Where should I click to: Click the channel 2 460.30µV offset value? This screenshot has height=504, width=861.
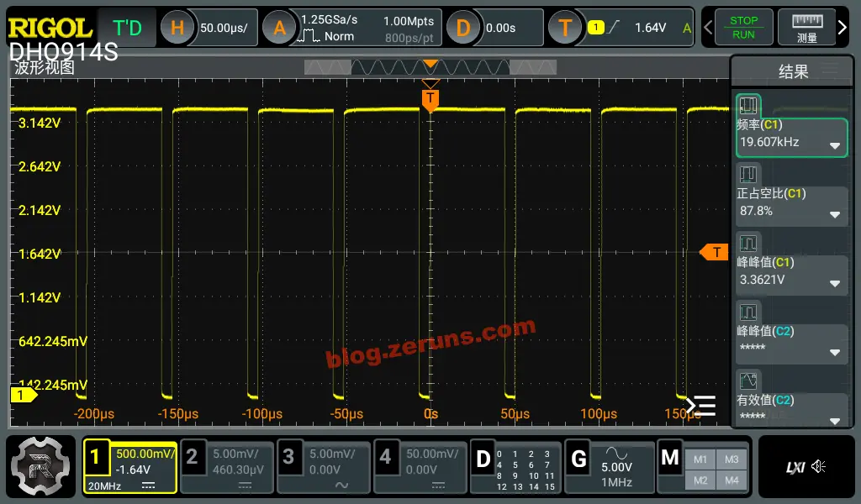238,470
